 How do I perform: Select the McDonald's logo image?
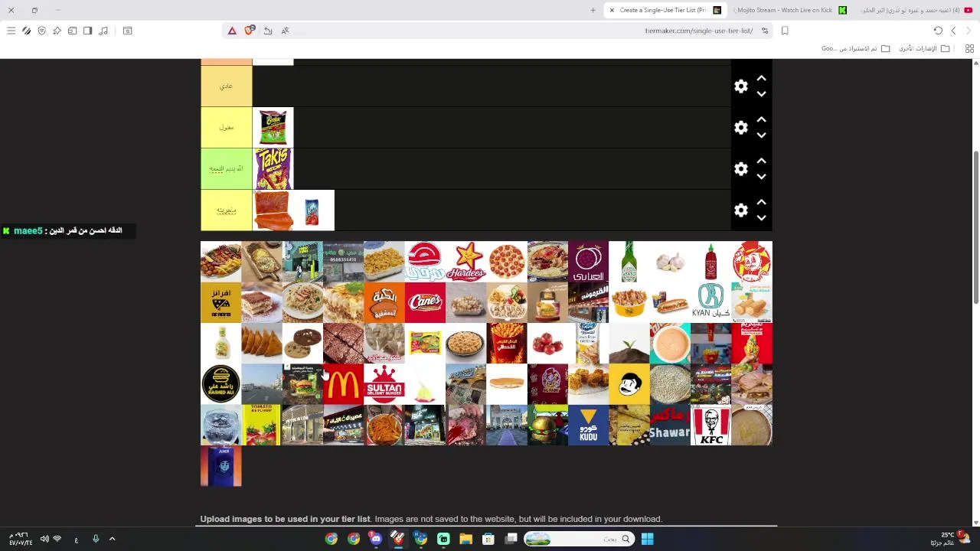coord(343,384)
